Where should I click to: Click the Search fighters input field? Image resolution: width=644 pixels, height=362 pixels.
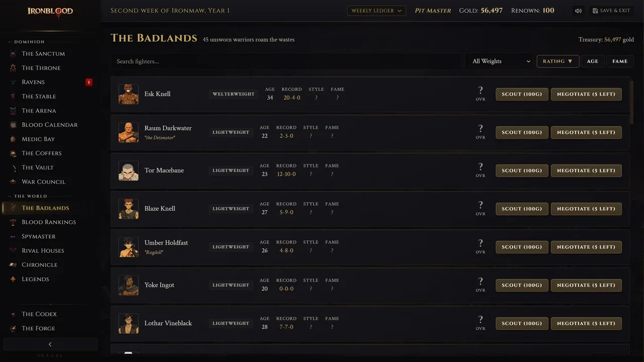click(286, 61)
